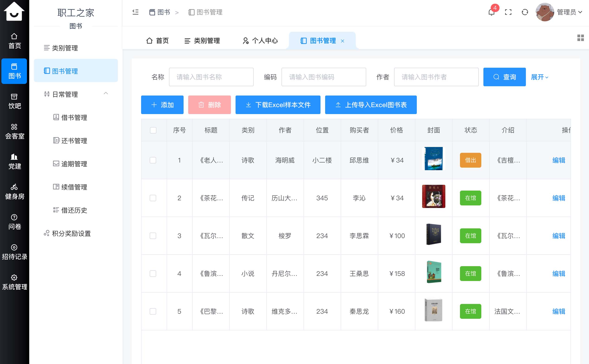This screenshot has width=589, height=364.
Task: Tick the checkbox for row 1 《老人…
Action: (153, 160)
